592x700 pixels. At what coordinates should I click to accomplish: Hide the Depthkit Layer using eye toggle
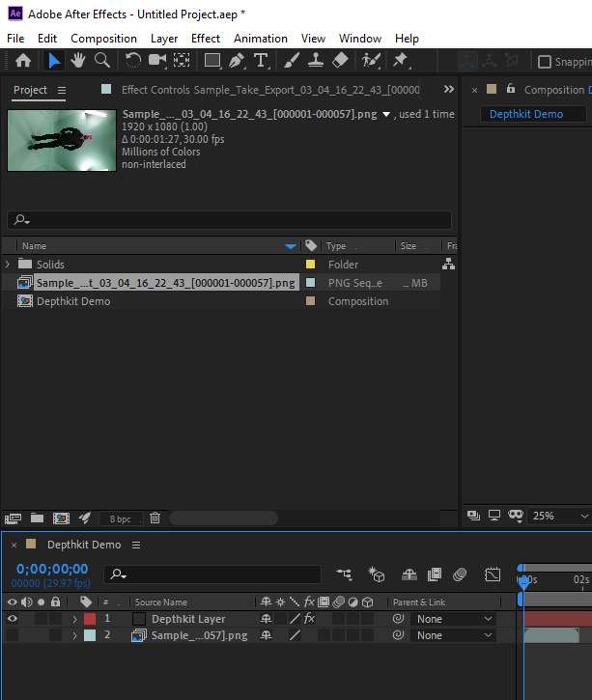pos(13,619)
